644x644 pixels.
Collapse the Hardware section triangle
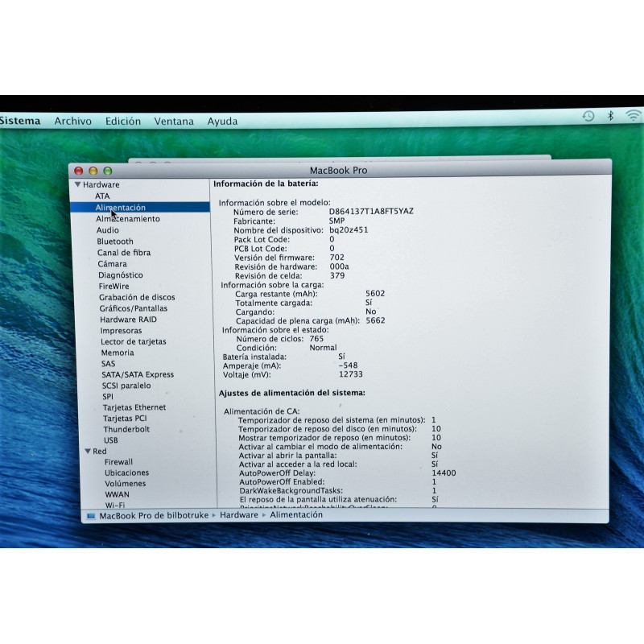click(78, 184)
